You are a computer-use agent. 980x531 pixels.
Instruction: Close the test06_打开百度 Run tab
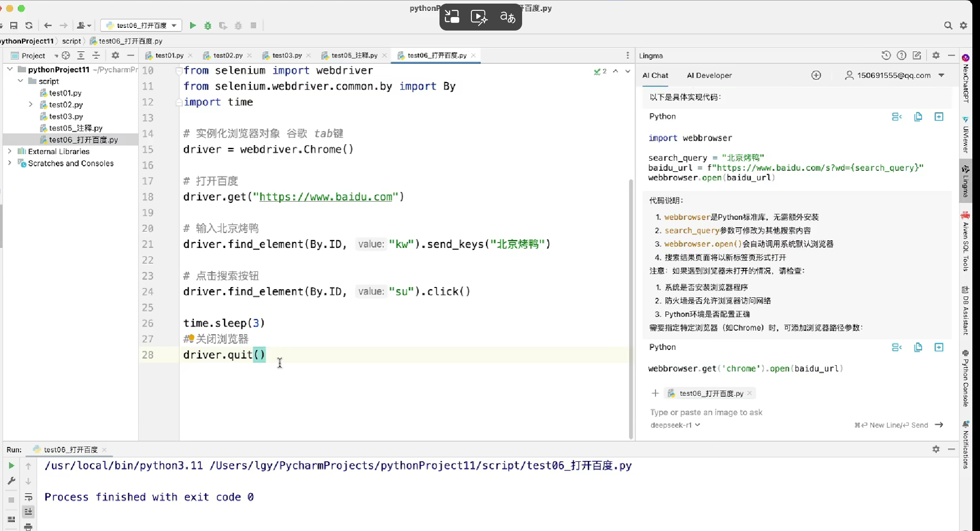point(104,449)
